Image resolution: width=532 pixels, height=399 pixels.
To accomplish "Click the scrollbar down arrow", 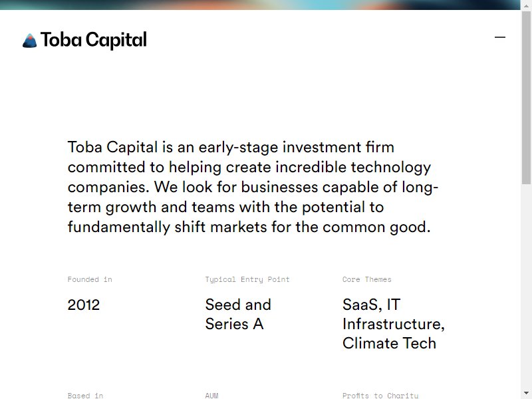I will [x=526, y=393].
